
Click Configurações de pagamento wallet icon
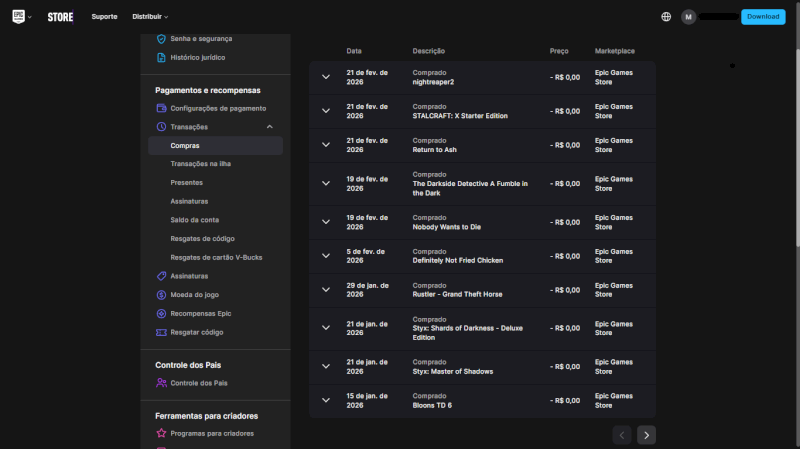click(x=161, y=108)
